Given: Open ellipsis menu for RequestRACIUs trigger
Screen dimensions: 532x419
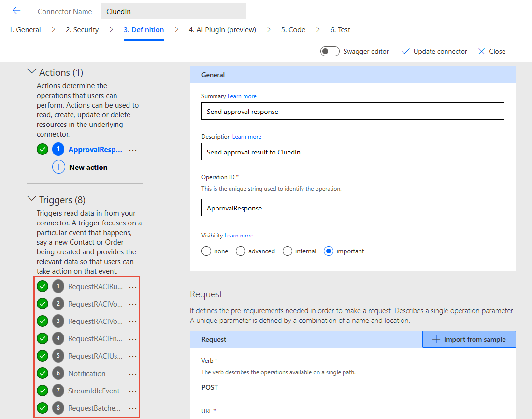Looking at the screenshot, I should (133, 357).
